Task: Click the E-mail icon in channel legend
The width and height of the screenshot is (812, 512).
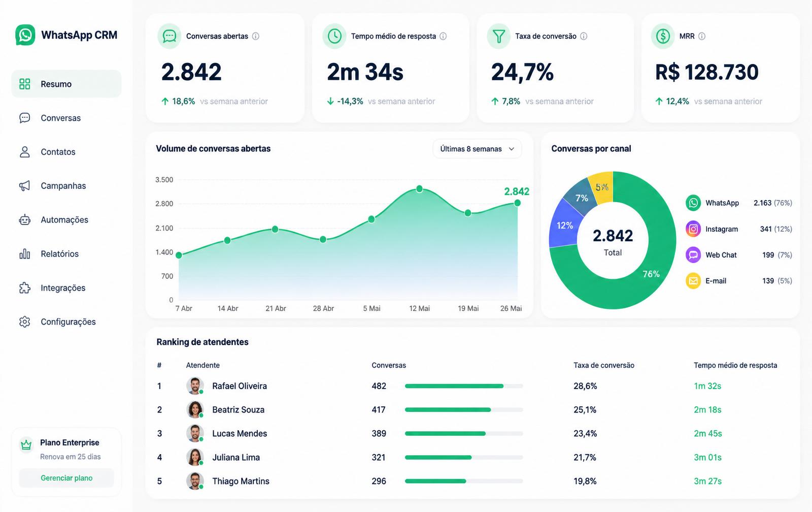Action: pyautogui.click(x=693, y=281)
